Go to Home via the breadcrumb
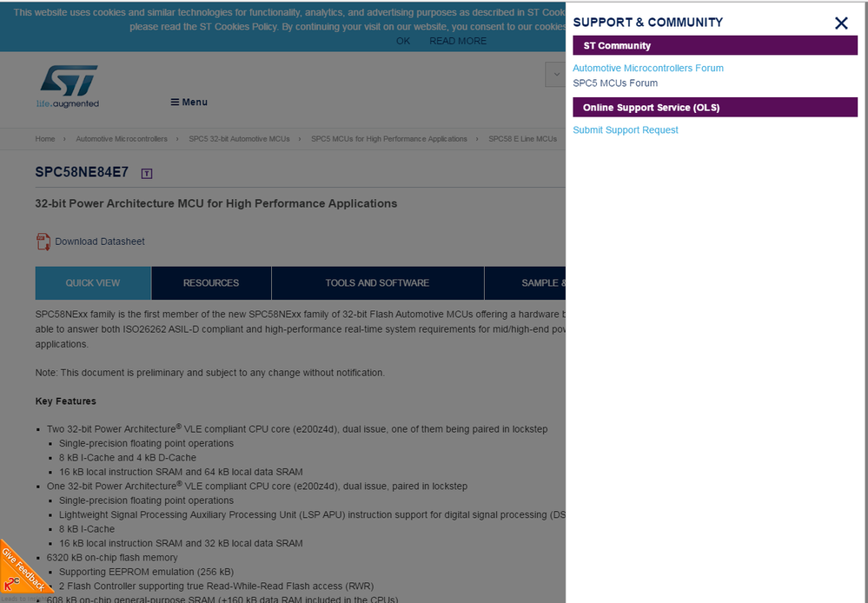This screenshot has height=603, width=868. [x=44, y=138]
